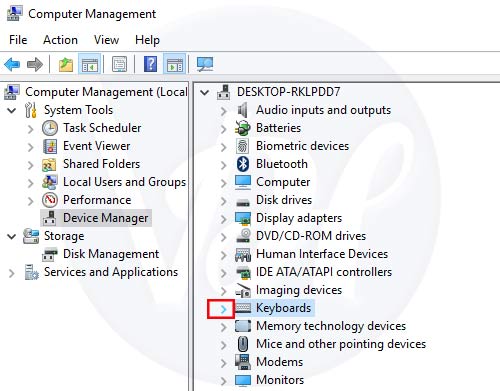Expand the Monitors category chevron

224,381
